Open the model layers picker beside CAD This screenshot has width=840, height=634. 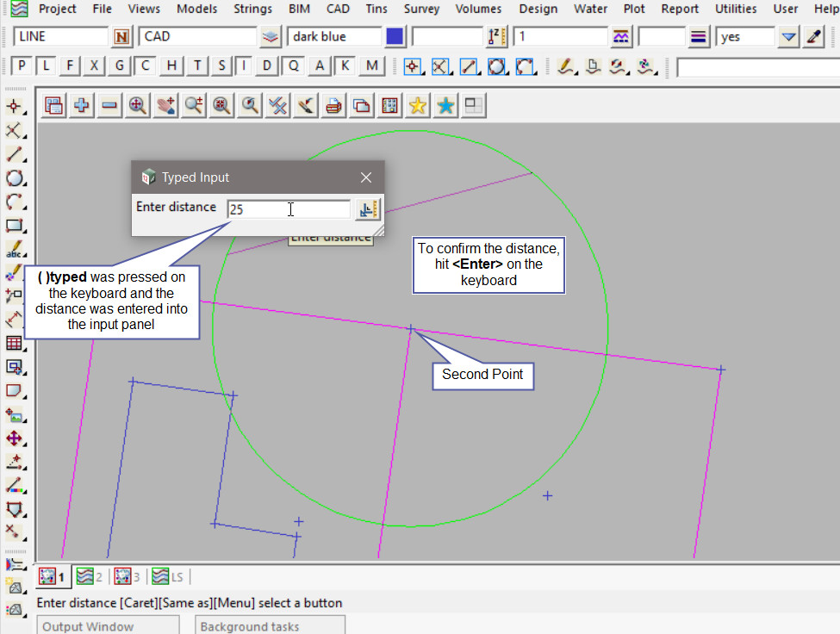coord(271,37)
